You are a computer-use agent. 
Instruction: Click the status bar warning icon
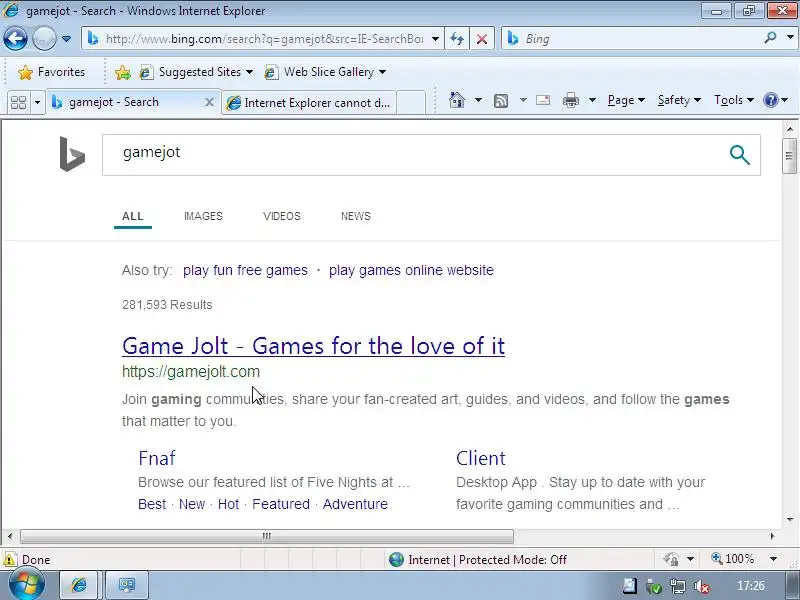9,560
